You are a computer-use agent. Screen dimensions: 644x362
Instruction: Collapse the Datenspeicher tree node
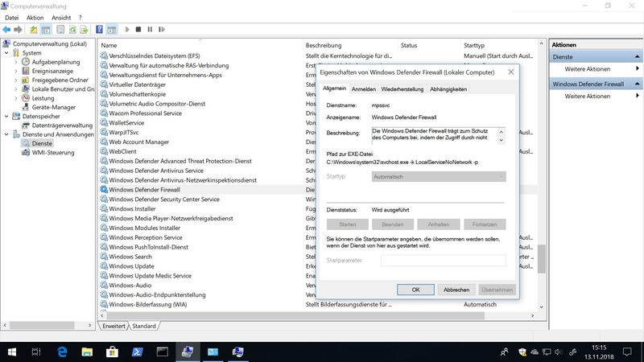tap(6, 116)
